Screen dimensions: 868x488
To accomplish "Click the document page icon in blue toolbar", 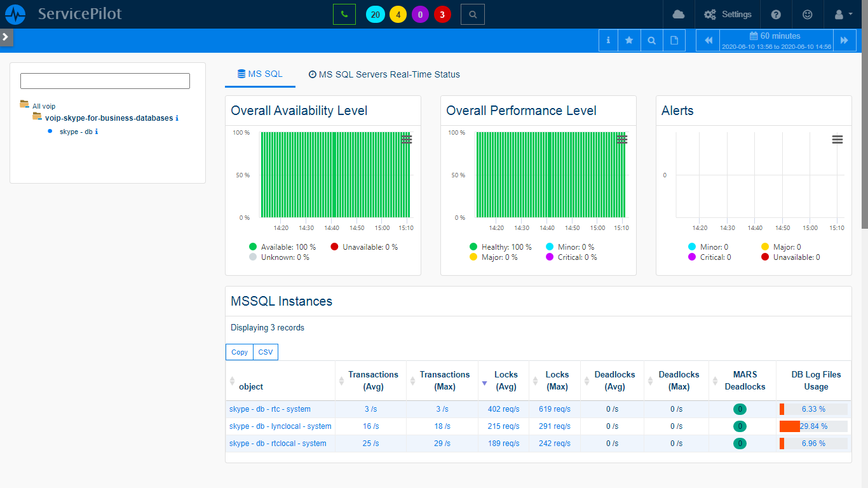I will [674, 41].
